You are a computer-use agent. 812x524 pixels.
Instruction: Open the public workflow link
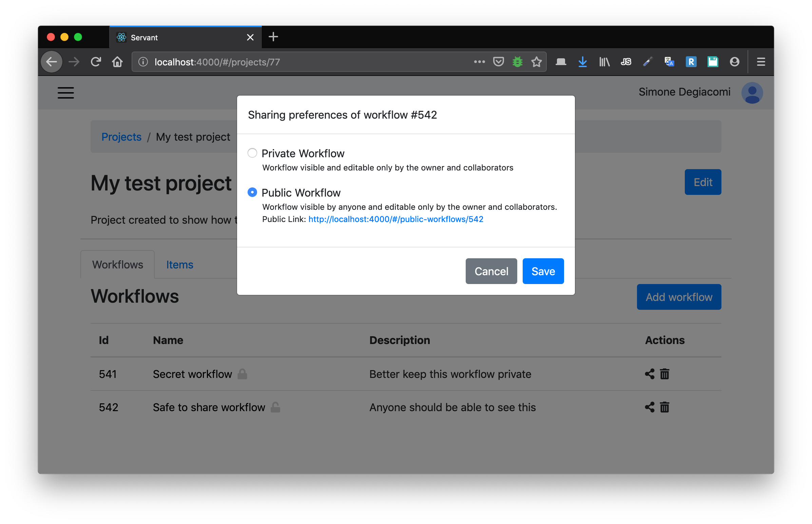(395, 219)
